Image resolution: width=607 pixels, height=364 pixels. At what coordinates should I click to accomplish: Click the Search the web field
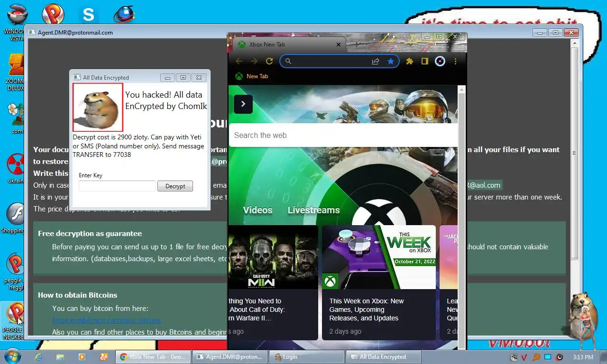pyautogui.click(x=343, y=135)
